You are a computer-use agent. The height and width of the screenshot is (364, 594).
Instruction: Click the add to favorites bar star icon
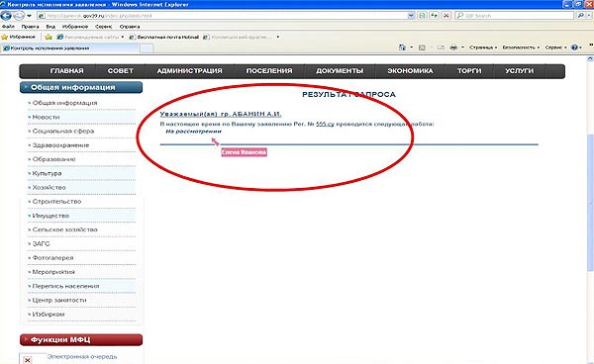49,37
